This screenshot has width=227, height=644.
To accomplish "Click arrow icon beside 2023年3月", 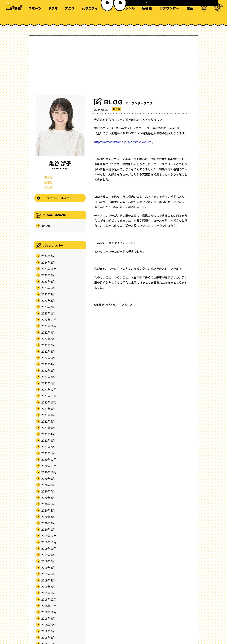I will coord(38,301).
